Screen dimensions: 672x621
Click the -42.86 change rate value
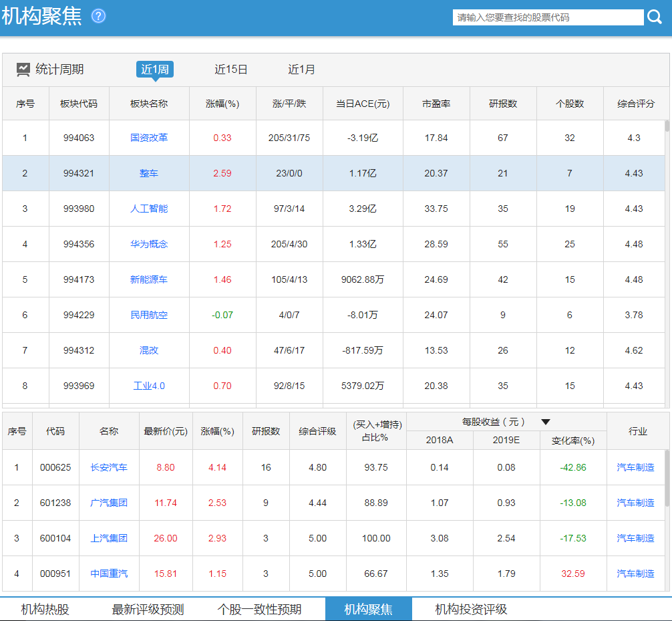(x=573, y=467)
